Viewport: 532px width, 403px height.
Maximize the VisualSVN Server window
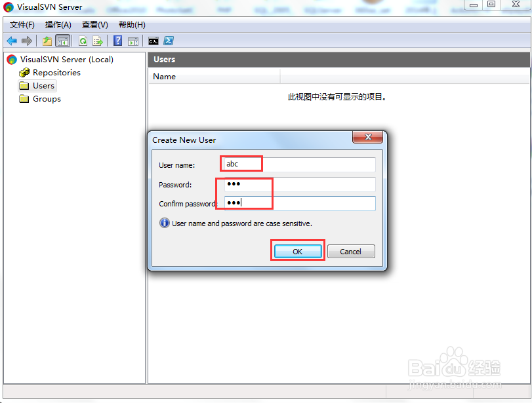click(x=491, y=5)
